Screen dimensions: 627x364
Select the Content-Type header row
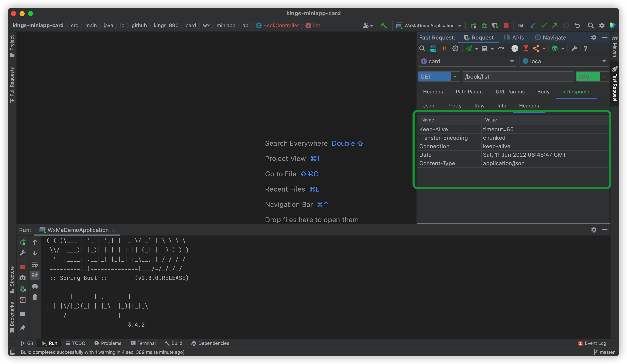pyautogui.click(x=513, y=163)
